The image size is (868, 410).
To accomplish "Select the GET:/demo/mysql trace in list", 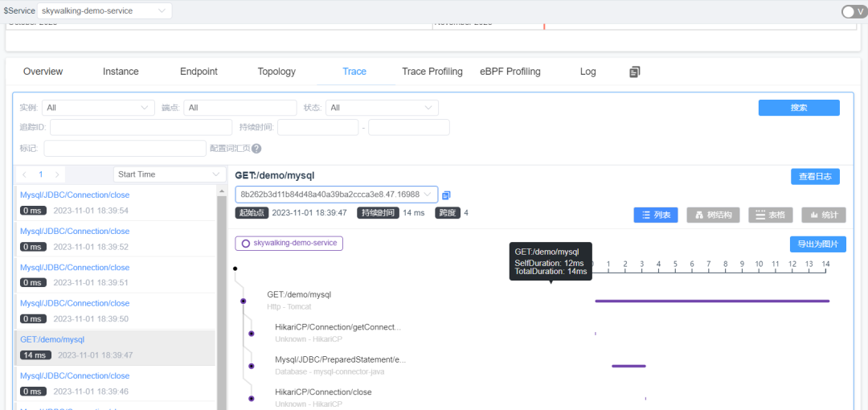I will [115, 347].
